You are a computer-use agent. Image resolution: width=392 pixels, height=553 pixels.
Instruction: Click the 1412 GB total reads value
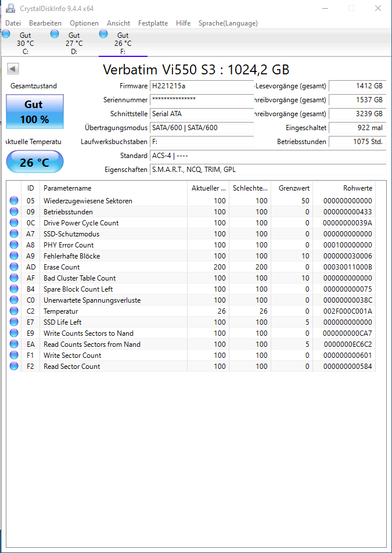[358, 86]
